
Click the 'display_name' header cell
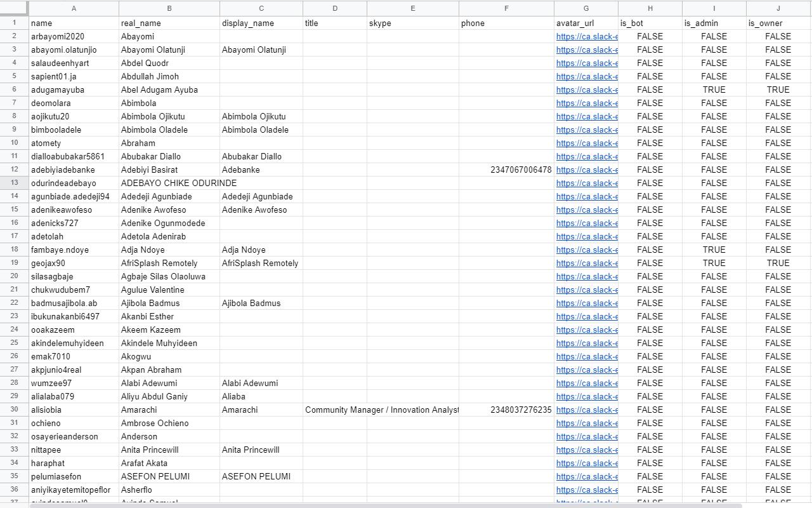[x=261, y=23]
